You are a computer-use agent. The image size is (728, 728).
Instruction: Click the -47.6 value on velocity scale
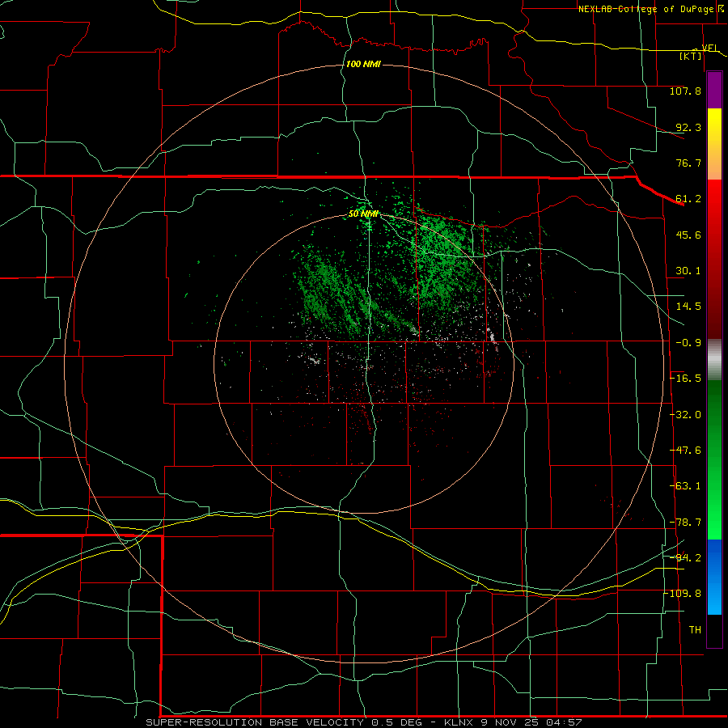685,451
